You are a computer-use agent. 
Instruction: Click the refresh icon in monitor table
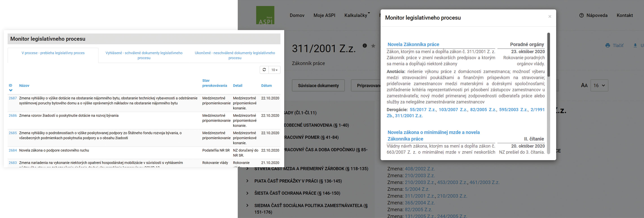[x=264, y=70]
